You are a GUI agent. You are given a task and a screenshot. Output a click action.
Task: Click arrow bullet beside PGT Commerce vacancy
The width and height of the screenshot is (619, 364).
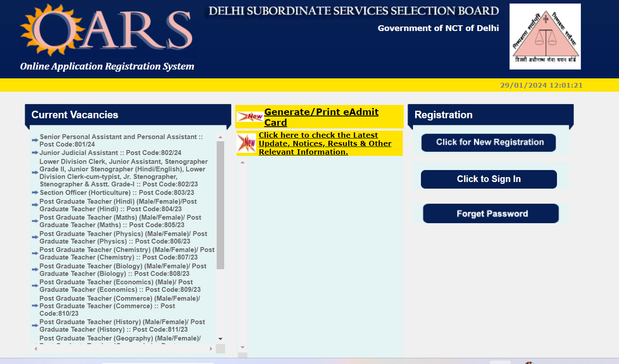tap(35, 306)
